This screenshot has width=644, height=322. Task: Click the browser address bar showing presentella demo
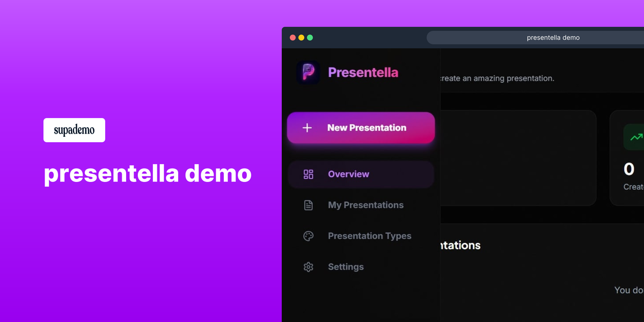[x=535, y=38]
